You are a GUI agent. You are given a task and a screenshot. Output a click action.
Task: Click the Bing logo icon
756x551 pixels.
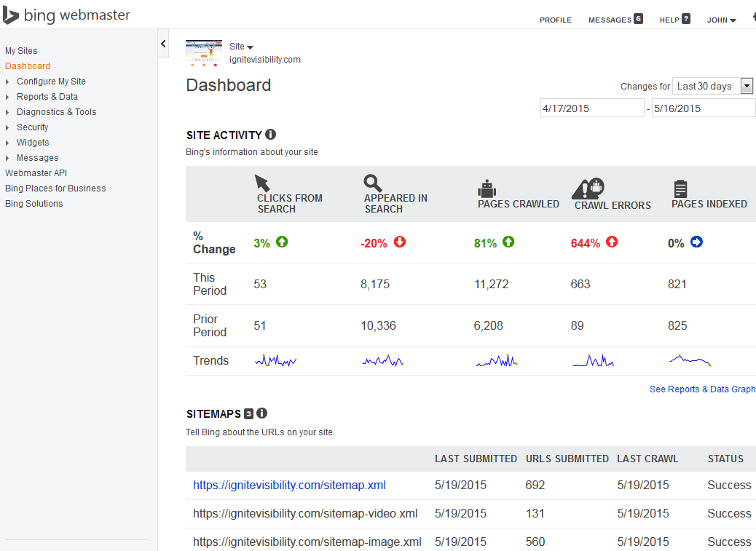[11, 15]
